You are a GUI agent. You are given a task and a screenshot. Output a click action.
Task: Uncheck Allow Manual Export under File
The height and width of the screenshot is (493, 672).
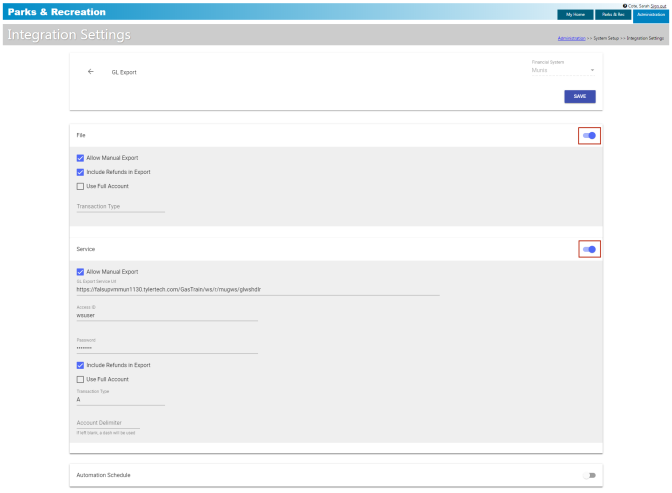pos(81,158)
